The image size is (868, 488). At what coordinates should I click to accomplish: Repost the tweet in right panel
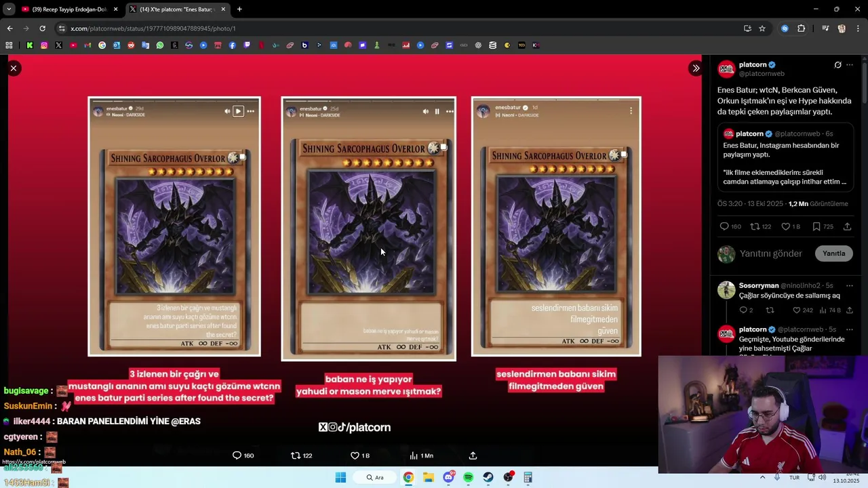point(754,226)
